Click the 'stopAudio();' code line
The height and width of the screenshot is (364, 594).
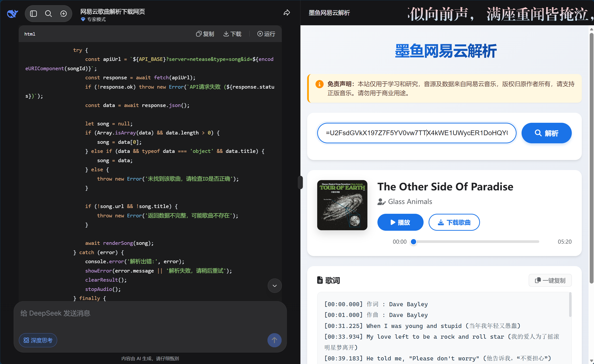point(103,289)
